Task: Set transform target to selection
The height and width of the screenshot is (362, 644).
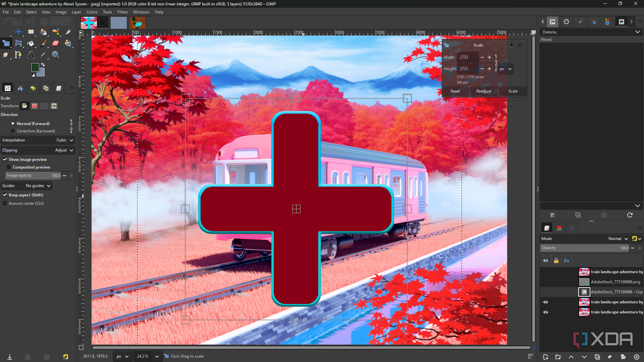Action: [34, 106]
